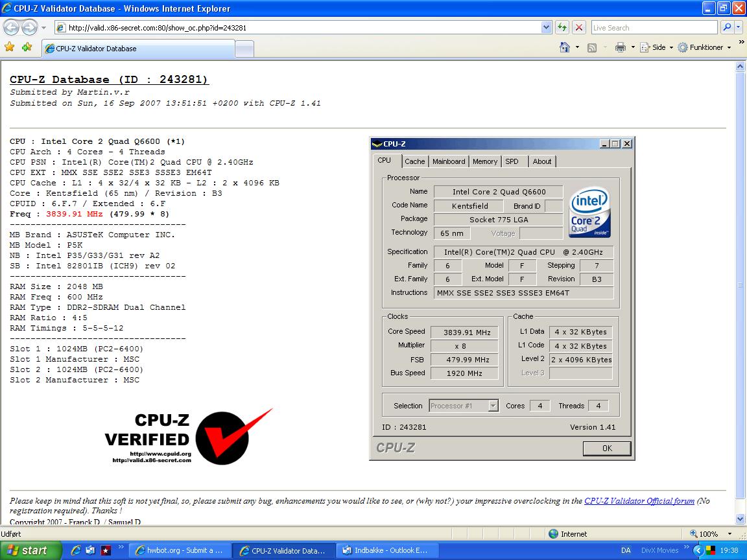Add to Favorites star-plus icon
747x560 pixels.
(27, 47)
